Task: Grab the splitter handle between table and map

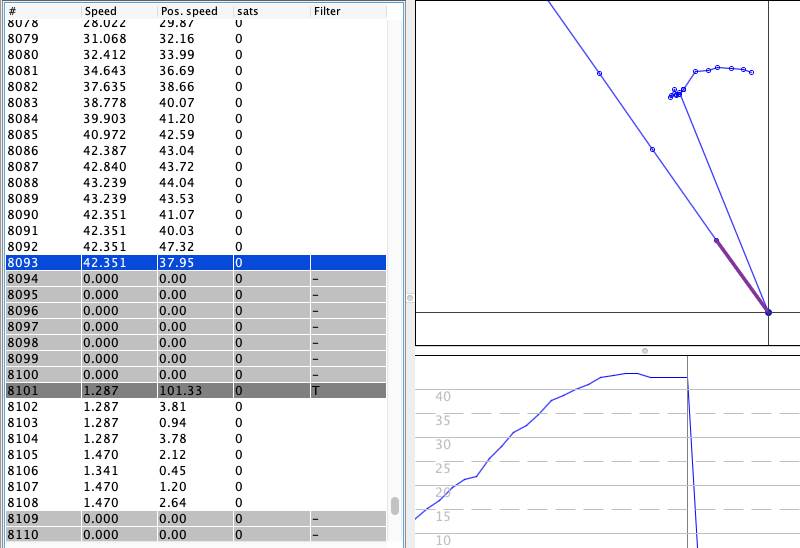Action: coord(409,298)
